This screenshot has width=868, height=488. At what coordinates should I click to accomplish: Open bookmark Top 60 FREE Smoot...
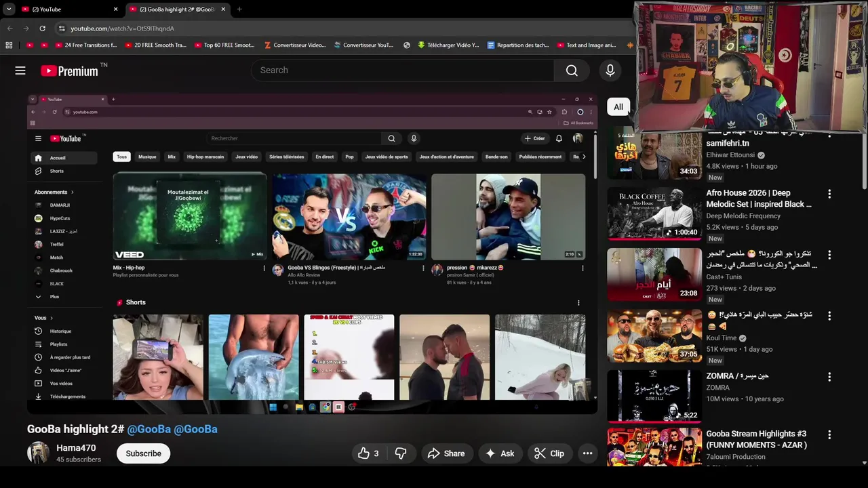(x=224, y=45)
